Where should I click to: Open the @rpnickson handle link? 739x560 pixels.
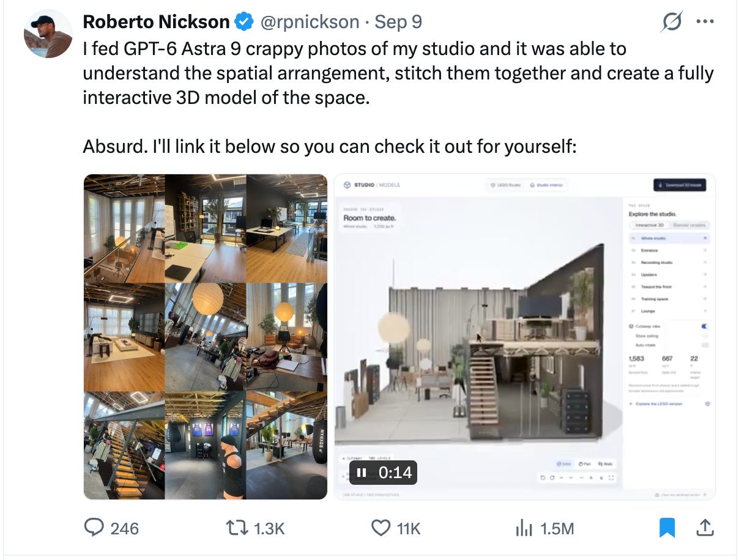(310, 22)
